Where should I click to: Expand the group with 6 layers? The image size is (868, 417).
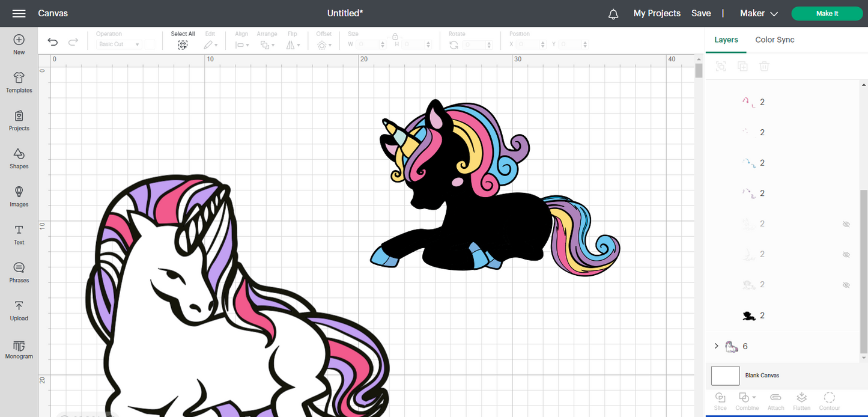point(716,346)
